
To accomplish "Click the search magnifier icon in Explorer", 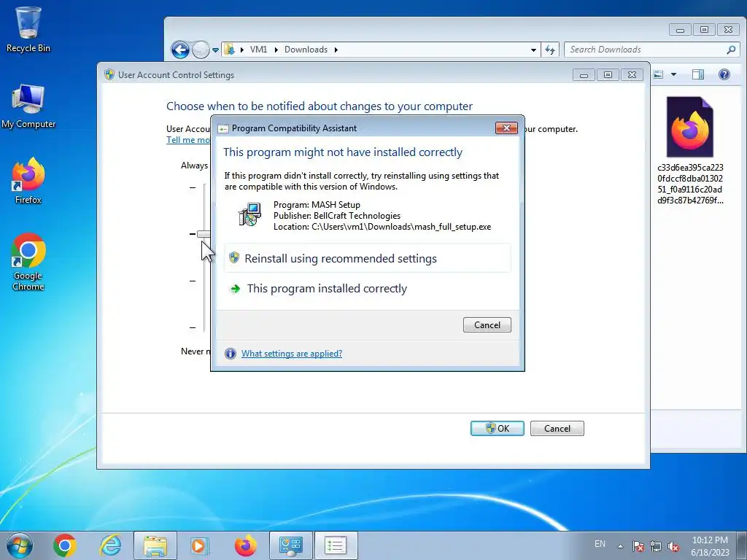I will point(731,50).
